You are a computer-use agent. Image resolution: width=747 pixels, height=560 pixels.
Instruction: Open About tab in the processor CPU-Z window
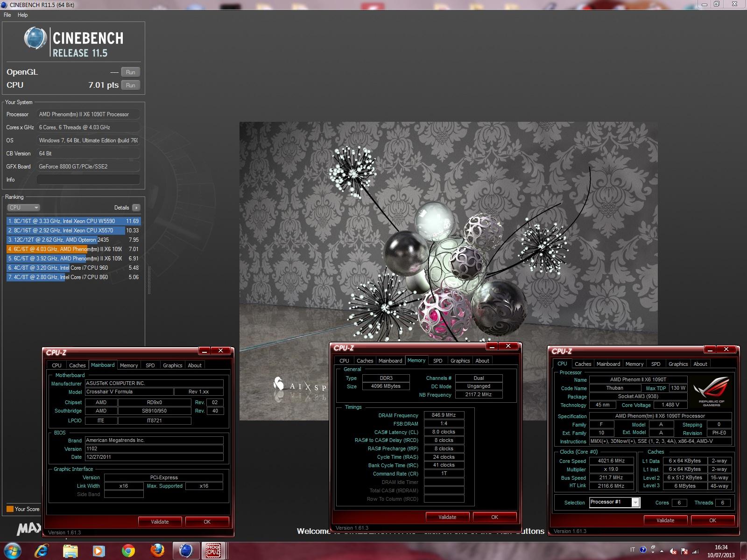[700, 364]
